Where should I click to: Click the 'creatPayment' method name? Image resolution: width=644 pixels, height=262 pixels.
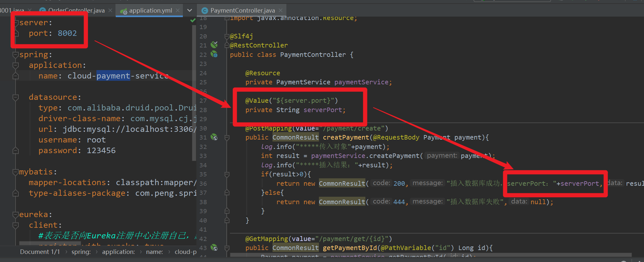click(346, 137)
